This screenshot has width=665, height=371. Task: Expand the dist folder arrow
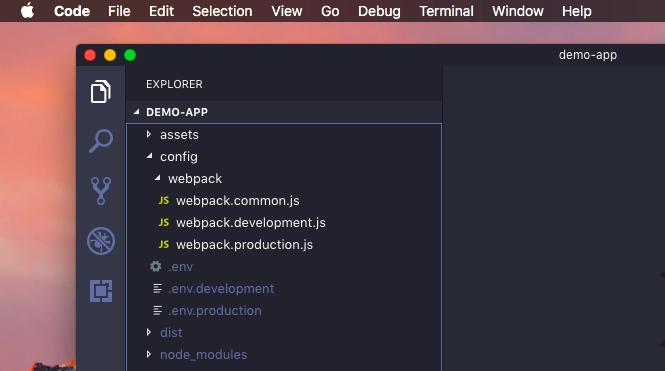[x=149, y=332]
